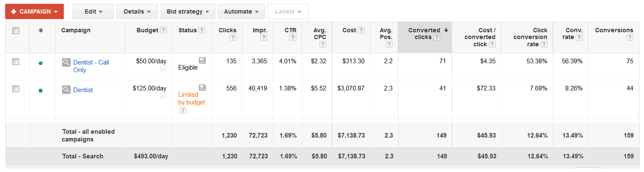Open the Automate dropdown menu
This screenshot has width=644, height=172.
tap(241, 11)
